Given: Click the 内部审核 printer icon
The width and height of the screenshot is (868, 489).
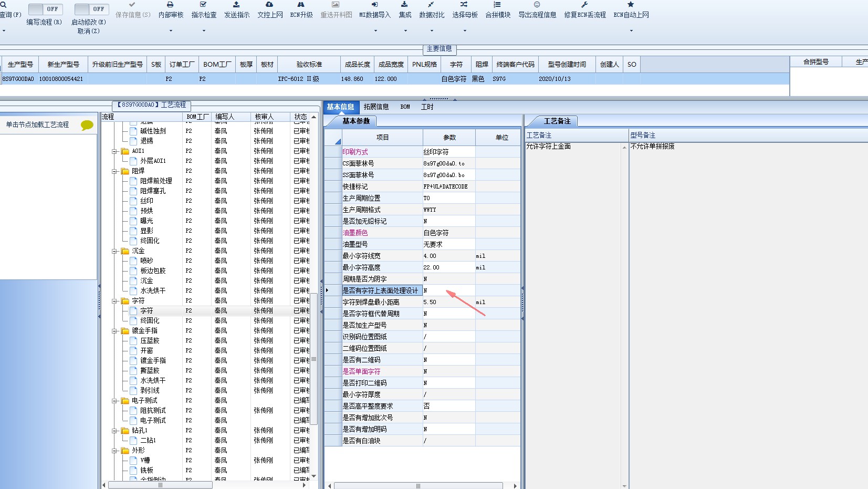Looking at the screenshot, I should click(x=170, y=4).
